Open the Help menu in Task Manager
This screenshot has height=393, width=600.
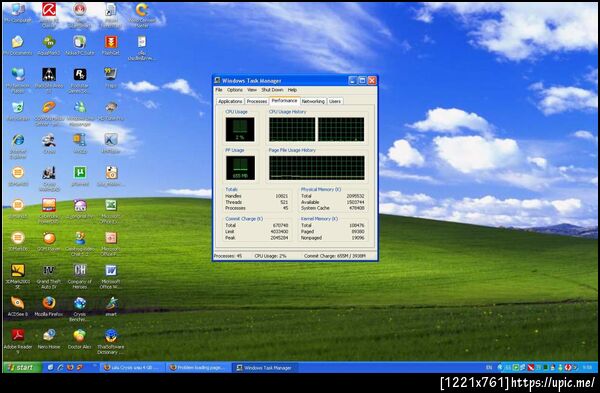click(292, 90)
